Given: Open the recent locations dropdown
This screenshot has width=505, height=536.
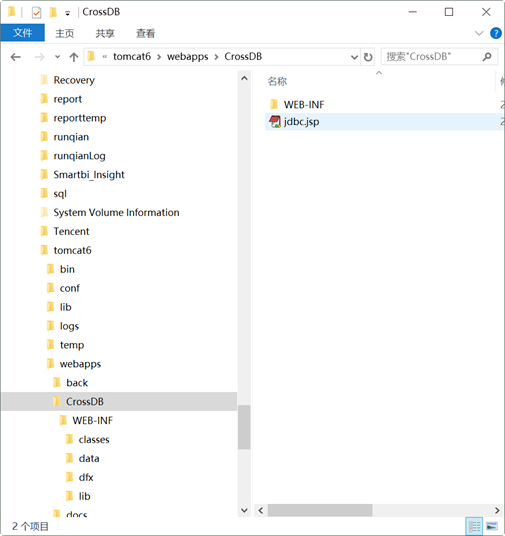Looking at the screenshot, I should [57, 57].
